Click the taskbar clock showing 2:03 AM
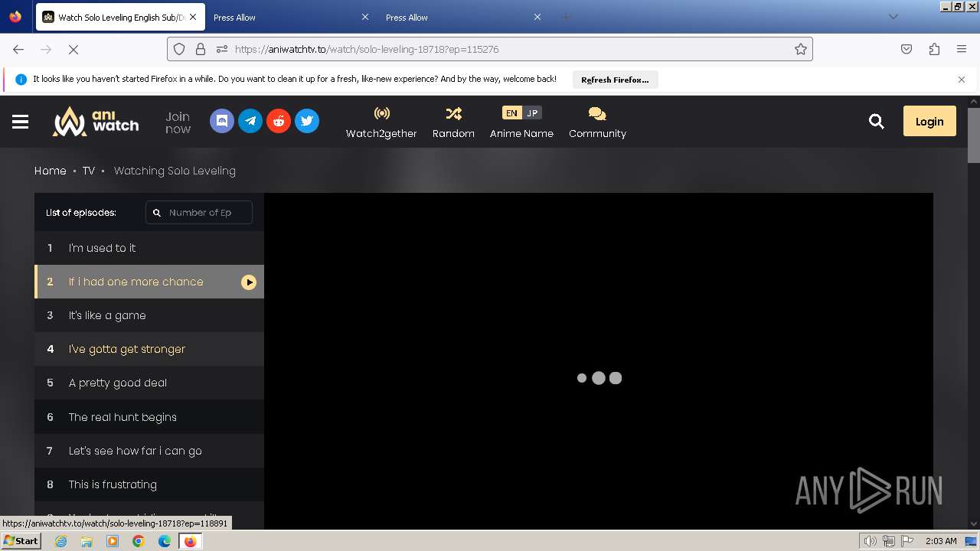 [941, 541]
